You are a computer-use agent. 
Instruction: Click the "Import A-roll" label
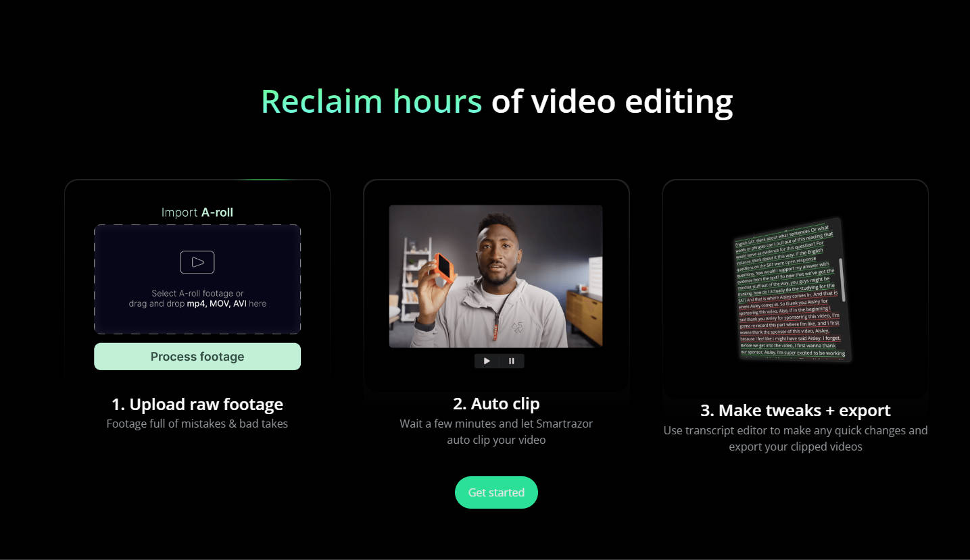pos(197,212)
